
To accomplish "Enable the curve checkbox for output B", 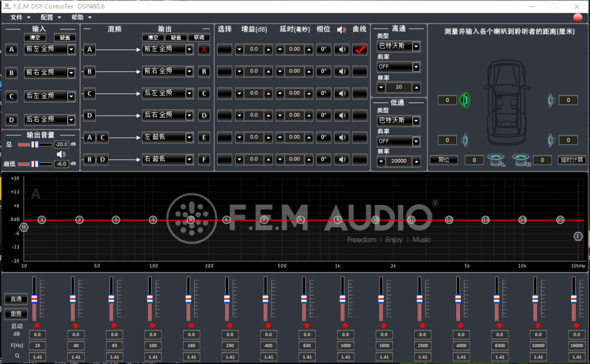I will [x=360, y=71].
